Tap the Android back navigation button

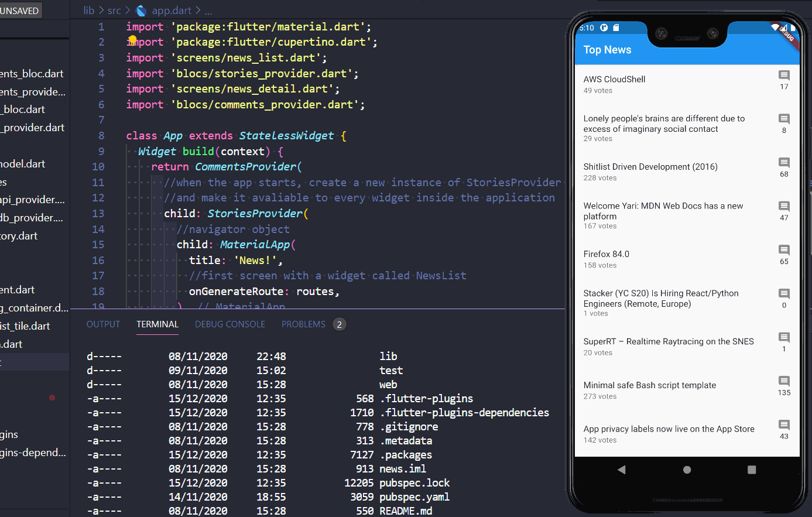(622, 470)
